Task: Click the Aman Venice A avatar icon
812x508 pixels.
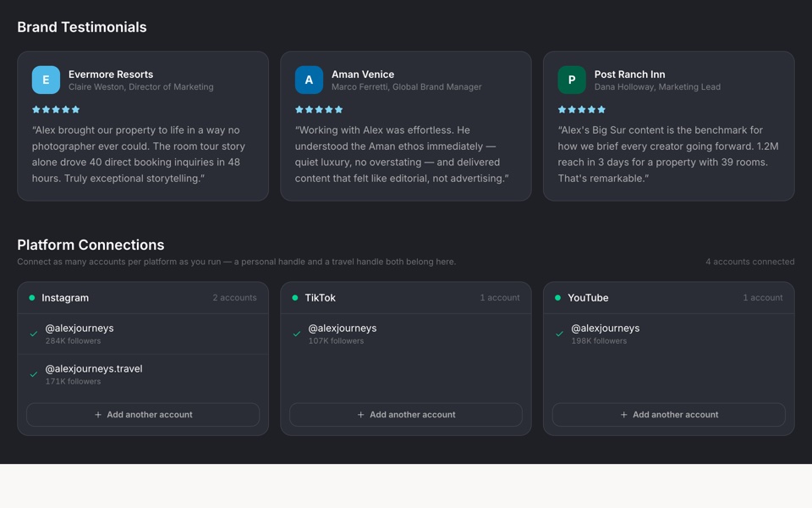Action: click(x=309, y=80)
